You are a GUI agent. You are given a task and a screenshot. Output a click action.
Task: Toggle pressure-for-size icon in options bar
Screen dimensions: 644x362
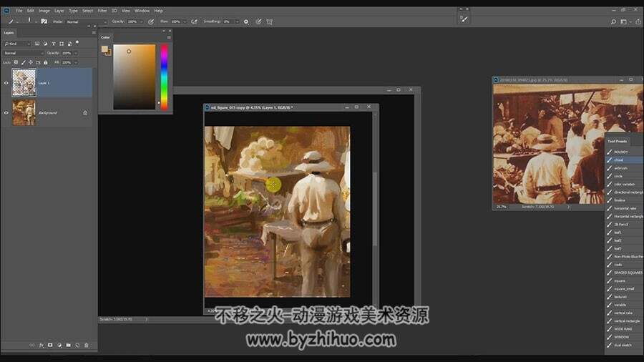click(x=258, y=21)
